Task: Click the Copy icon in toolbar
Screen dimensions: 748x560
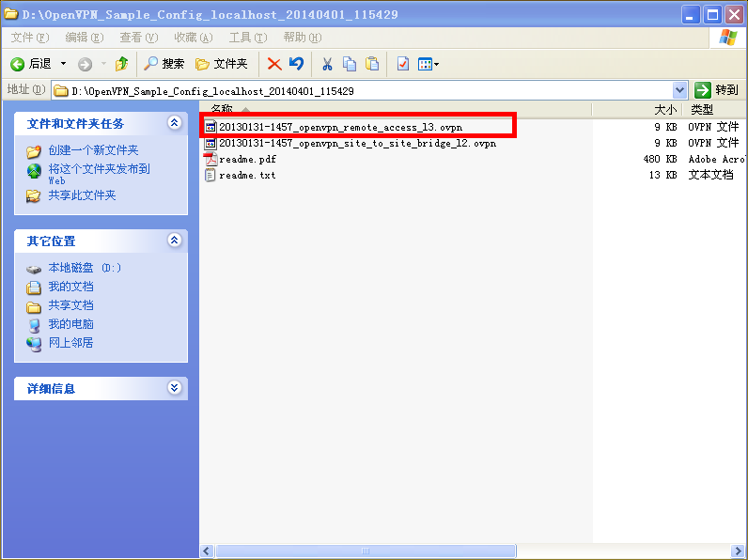Action: (350, 64)
